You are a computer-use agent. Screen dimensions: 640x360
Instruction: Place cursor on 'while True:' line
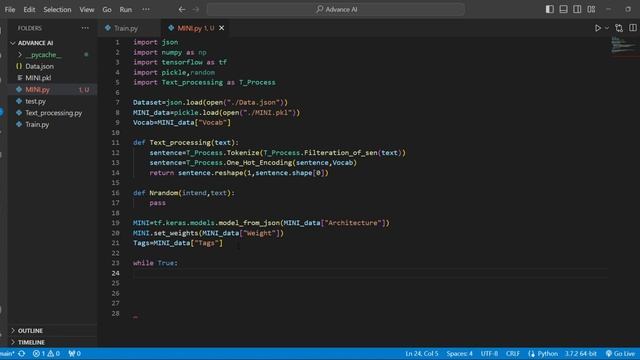(x=155, y=263)
